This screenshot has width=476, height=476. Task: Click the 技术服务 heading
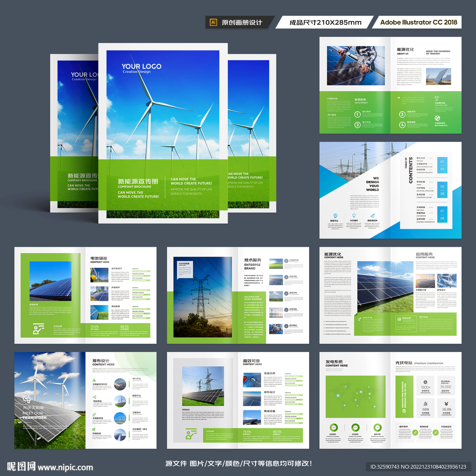click(x=252, y=260)
